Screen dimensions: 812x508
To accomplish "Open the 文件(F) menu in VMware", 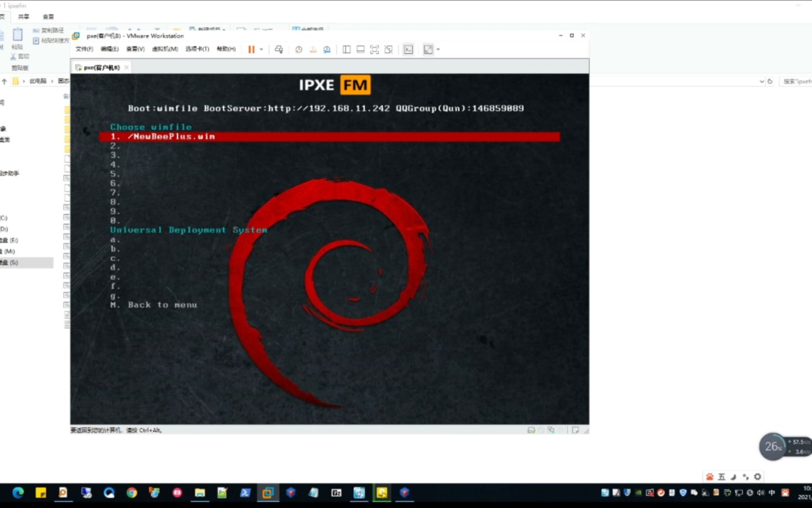I will [84, 50].
